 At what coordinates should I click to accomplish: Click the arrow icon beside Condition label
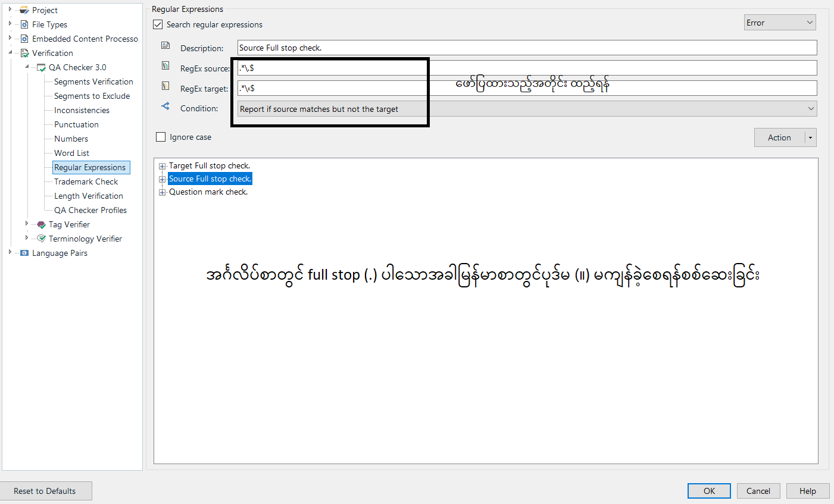coord(165,106)
